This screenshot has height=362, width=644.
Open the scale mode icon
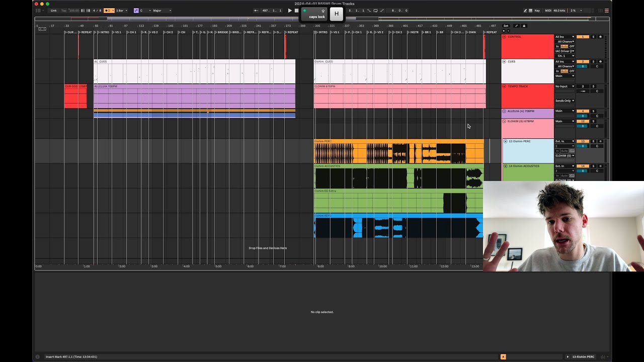point(136,11)
